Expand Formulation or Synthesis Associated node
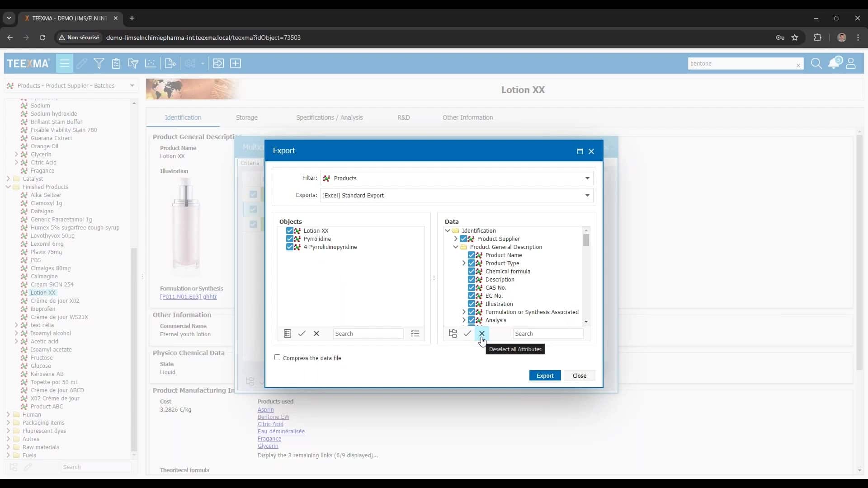This screenshot has height=488, width=868. coord(464,312)
